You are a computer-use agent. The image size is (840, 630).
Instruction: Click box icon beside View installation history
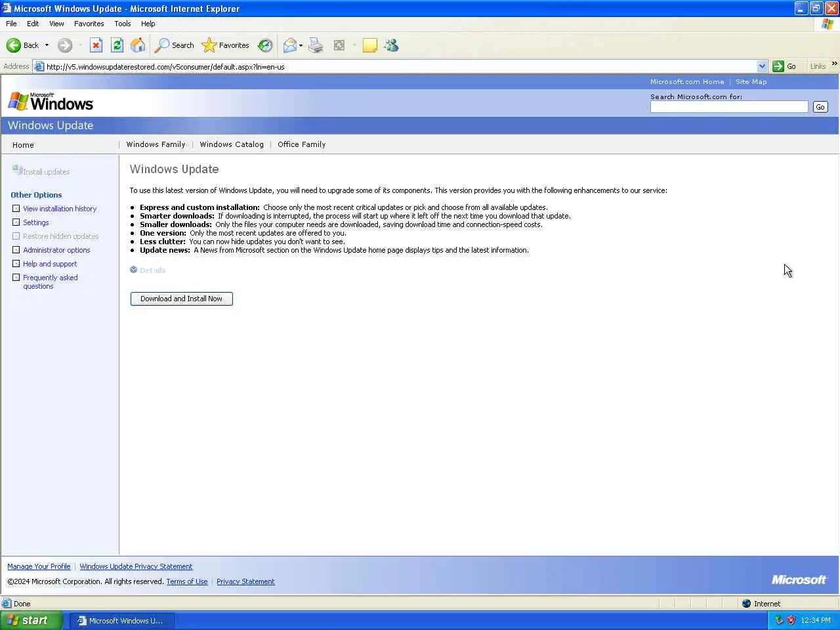(16, 209)
